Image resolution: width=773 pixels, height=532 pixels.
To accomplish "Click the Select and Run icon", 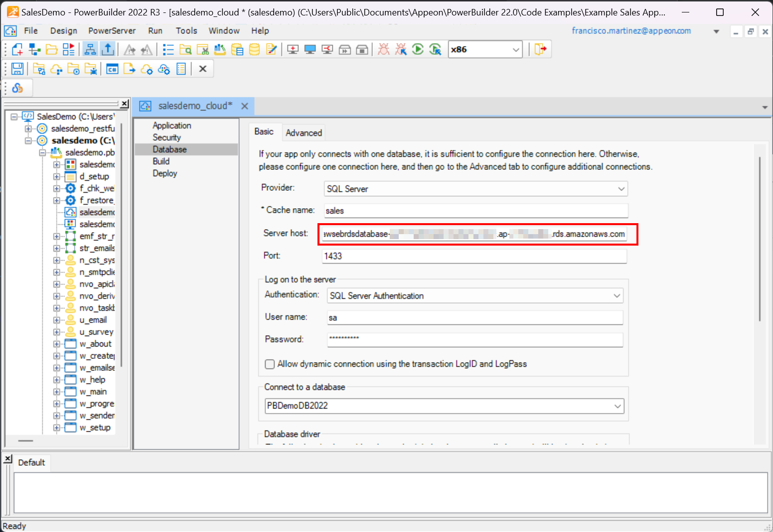I will coord(435,49).
